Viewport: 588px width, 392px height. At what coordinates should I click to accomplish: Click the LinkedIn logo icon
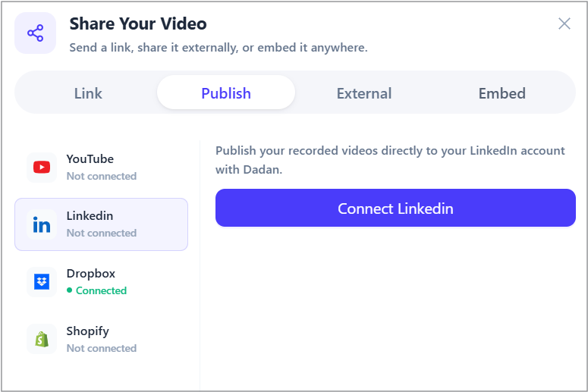pyautogui.click(x=42, y=224)
